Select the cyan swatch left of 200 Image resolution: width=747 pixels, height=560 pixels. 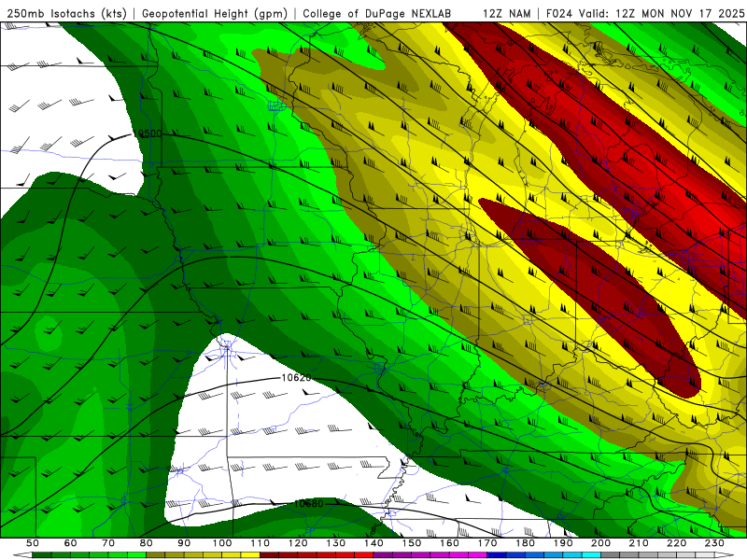tap(591, 555)
